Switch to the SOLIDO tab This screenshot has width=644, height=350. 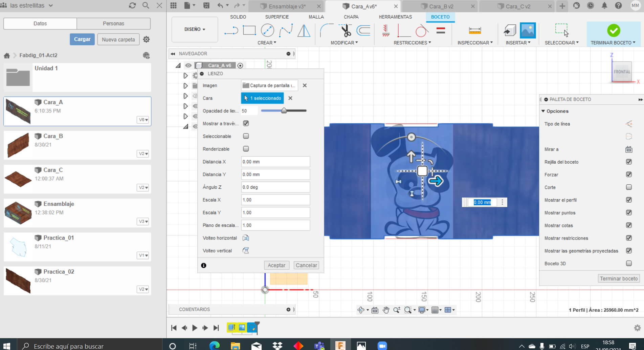(238, 17)
